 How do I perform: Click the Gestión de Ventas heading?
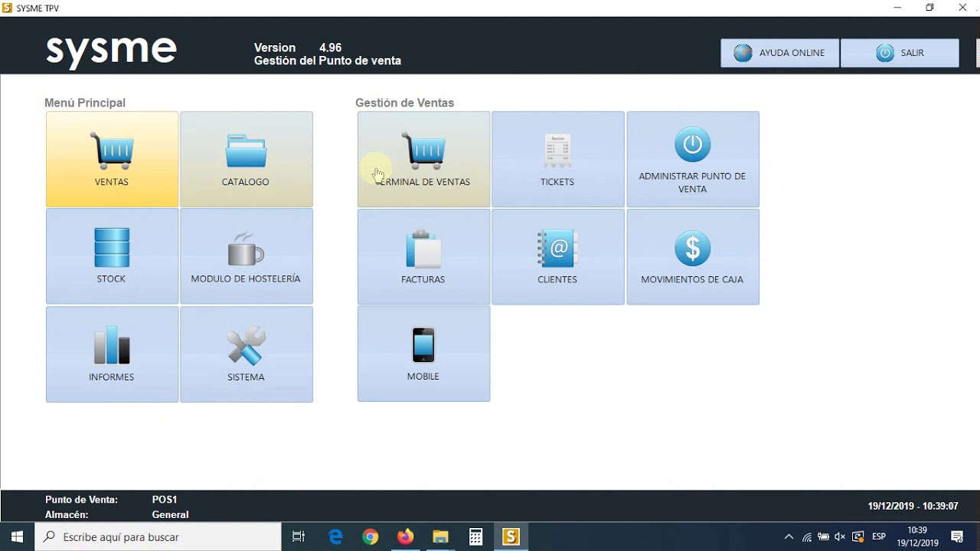click(x=404, y=103)
